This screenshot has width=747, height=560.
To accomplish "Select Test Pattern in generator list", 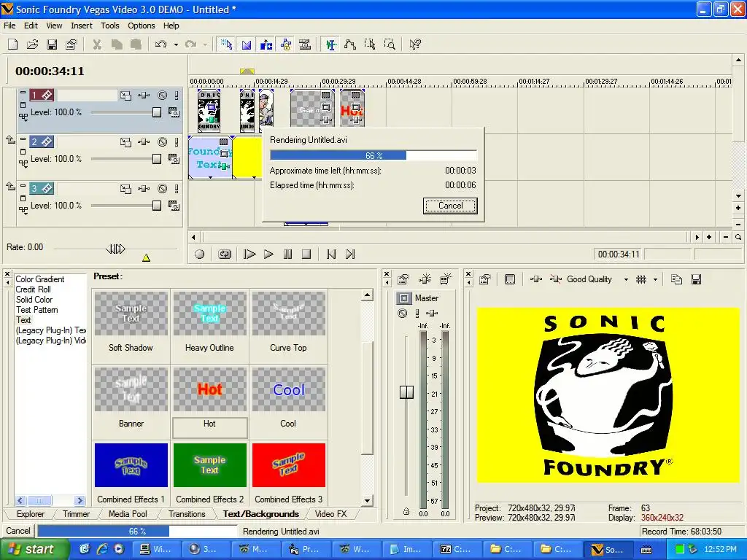I will coord(36,309).
